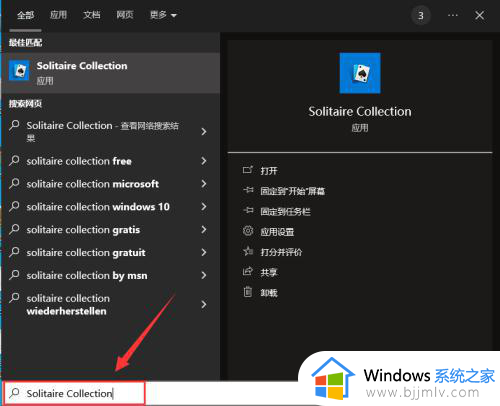Viewport: 500px width, 406px height.
Task: Click magnifier icon beside 'solitaire collection gratis'
Action: [14, 229]
